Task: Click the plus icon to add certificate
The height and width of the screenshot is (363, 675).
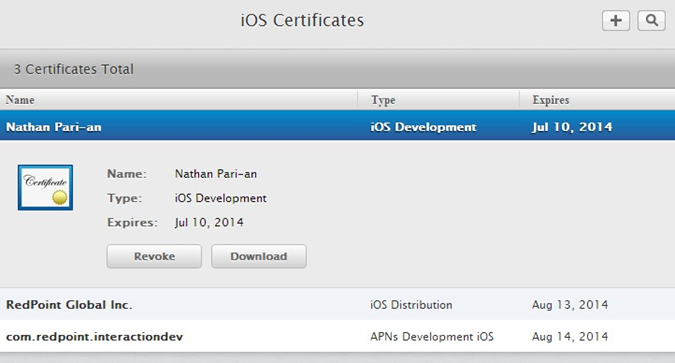Action: click(616, 20)
